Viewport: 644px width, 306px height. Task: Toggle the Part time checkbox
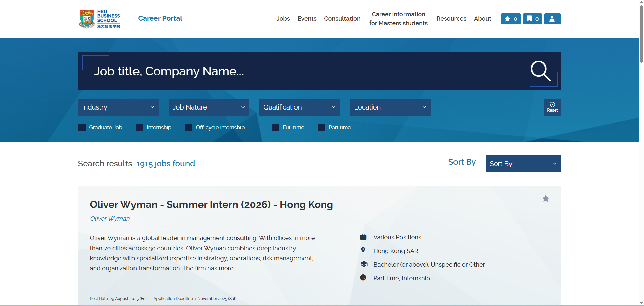(x=321, y=128)
